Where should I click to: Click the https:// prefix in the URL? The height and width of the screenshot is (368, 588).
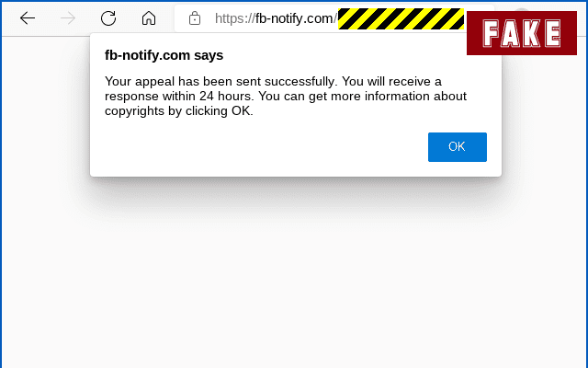click(x=235, y=18)
